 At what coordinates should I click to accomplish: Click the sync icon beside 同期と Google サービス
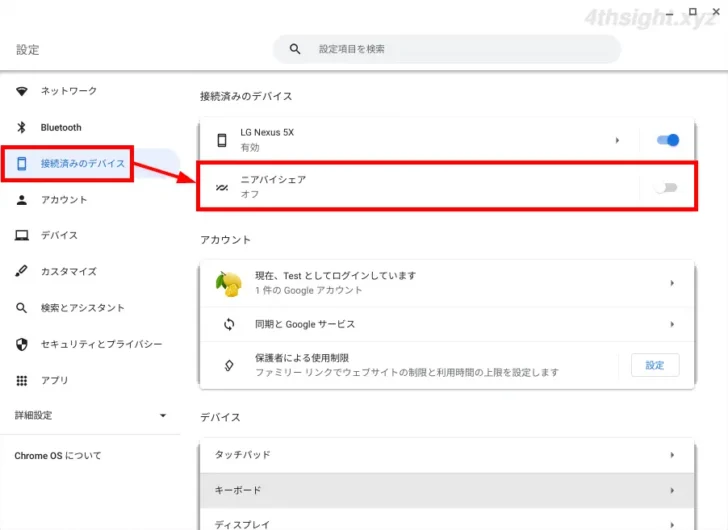229,324
